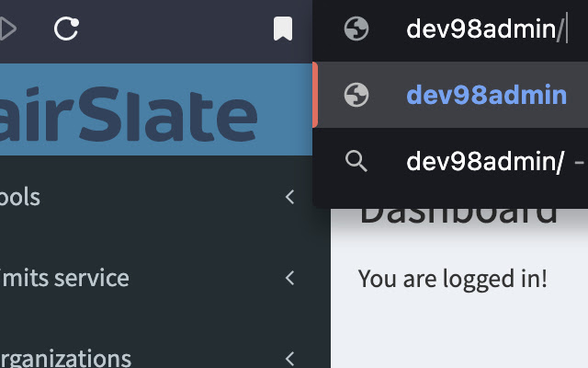Open the airSlate logo in the header
The image size is (588, 368).
click(x=129, y=114)
